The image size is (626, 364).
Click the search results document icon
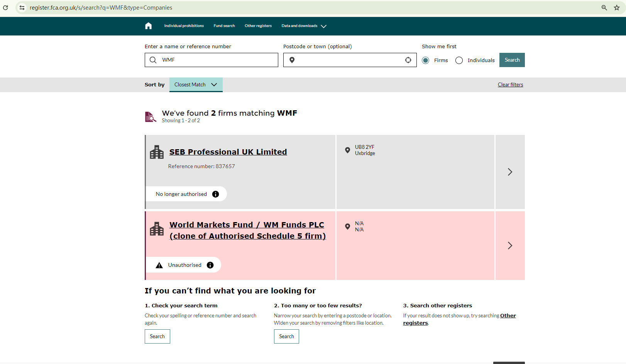pos(151,116)
